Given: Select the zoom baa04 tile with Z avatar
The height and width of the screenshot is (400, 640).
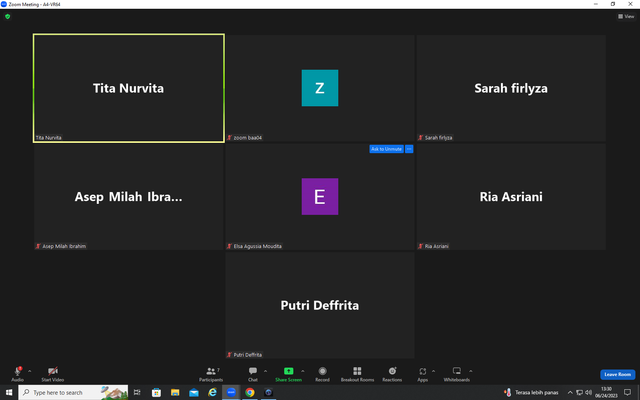Looking at the screenshot, I should 320,88.
